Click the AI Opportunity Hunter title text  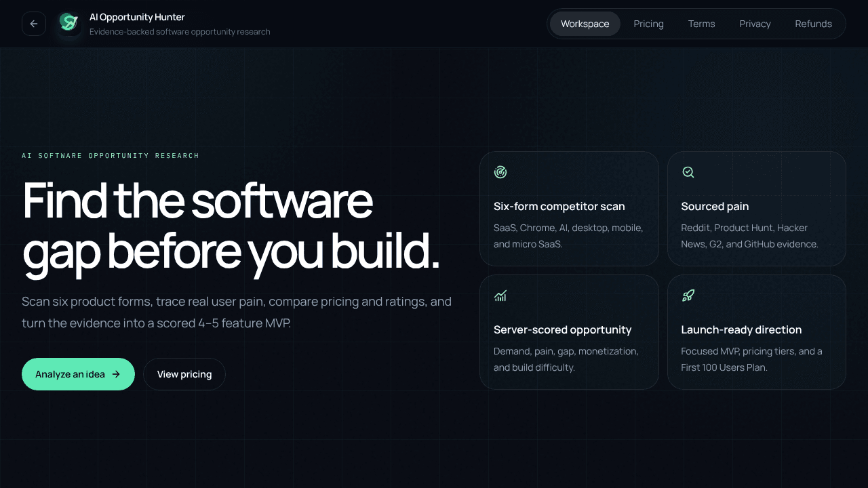tap(137, 17)
